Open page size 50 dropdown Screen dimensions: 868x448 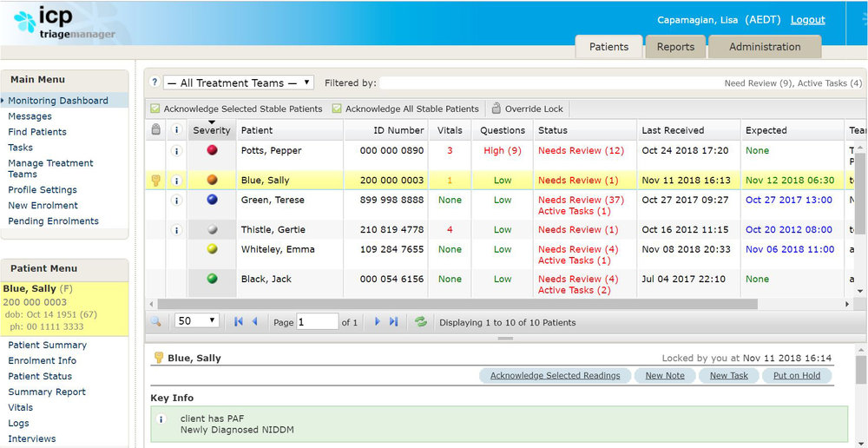(197, 320)
